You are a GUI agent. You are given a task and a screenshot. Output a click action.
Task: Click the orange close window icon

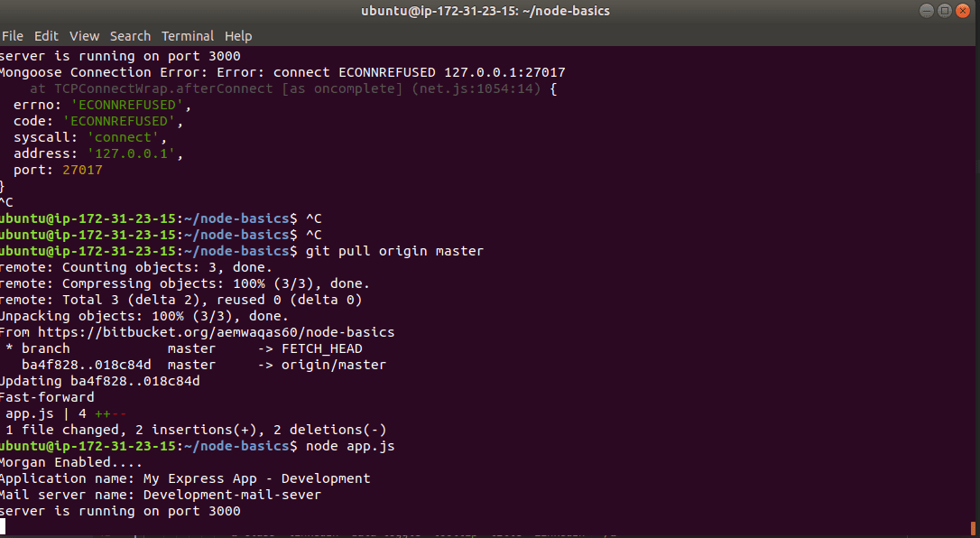pos(964,10)
